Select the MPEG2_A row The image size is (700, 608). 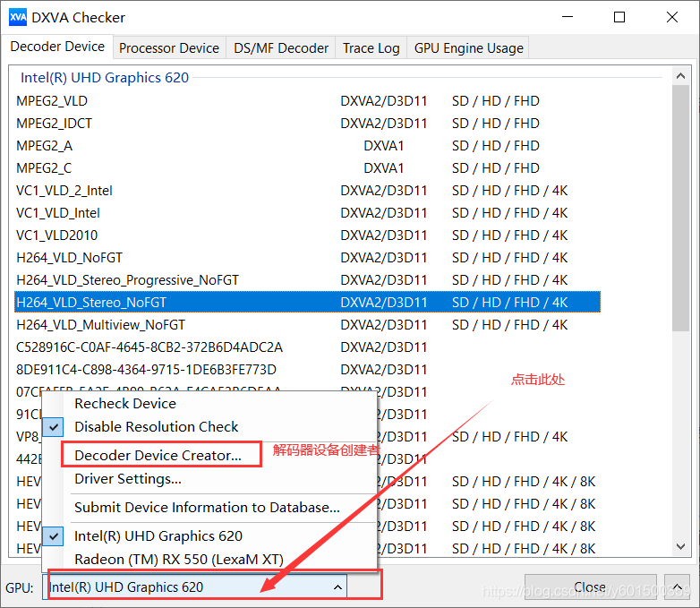pyautogui.click(x=307, y=146)
